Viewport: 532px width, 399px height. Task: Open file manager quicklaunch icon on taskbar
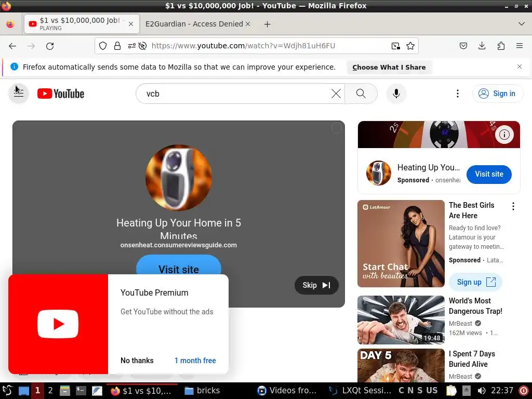click(x=65, y=391)
